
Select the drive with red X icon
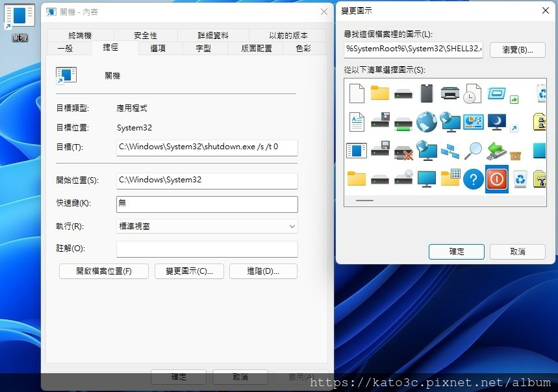point(403,152)
